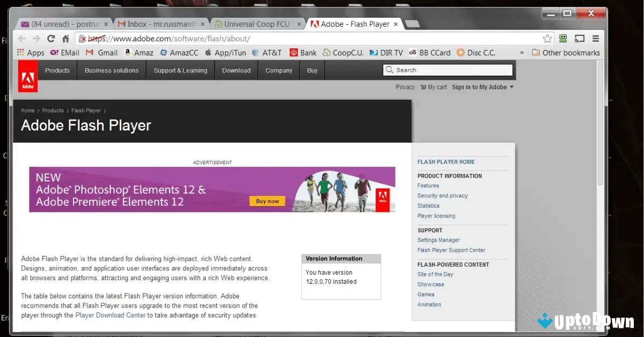Reload the current page

tap(50, 39)
